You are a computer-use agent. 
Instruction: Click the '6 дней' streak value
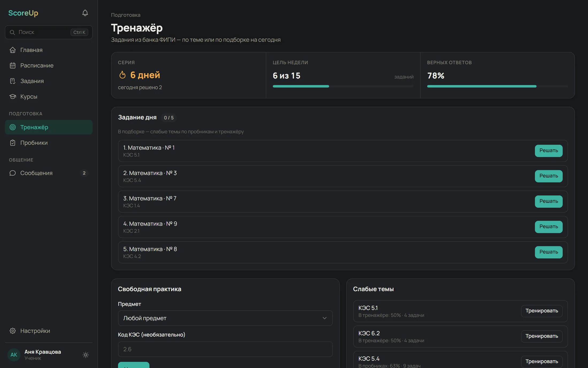point(145,75)
